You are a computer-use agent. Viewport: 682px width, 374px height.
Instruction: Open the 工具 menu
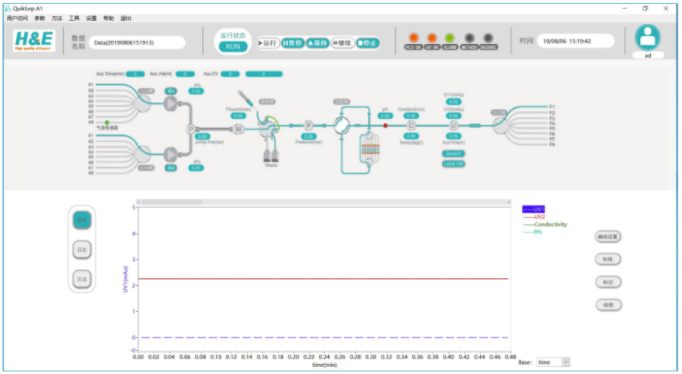click(74, 18)
